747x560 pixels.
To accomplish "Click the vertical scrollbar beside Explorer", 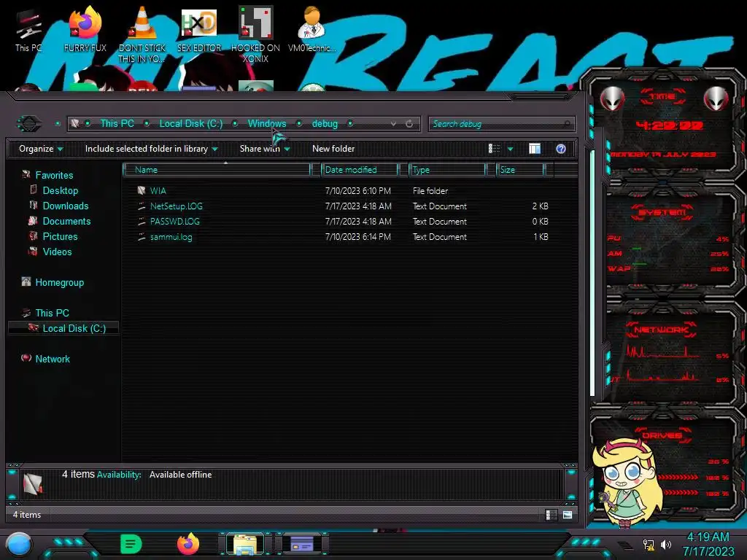I will (592, 273).
